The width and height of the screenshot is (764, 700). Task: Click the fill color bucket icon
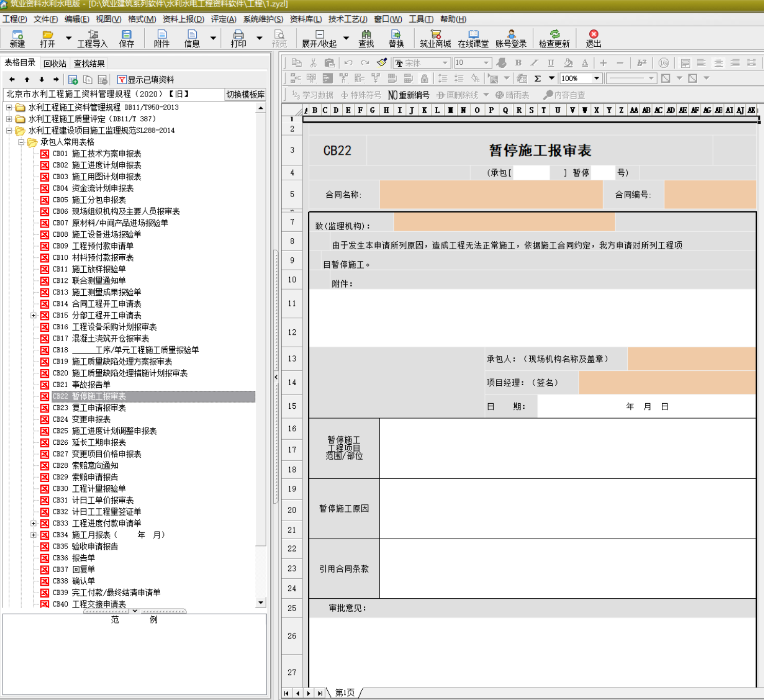tap(568, 63)
